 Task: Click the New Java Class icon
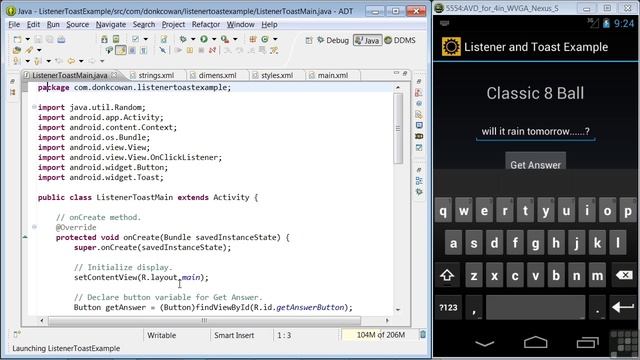tap(265, 40)
